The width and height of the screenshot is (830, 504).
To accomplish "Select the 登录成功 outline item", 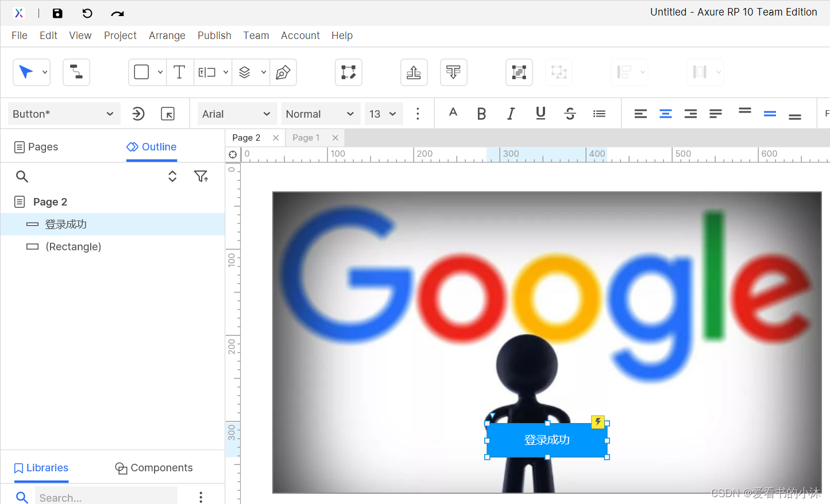I will coord(113,224).
